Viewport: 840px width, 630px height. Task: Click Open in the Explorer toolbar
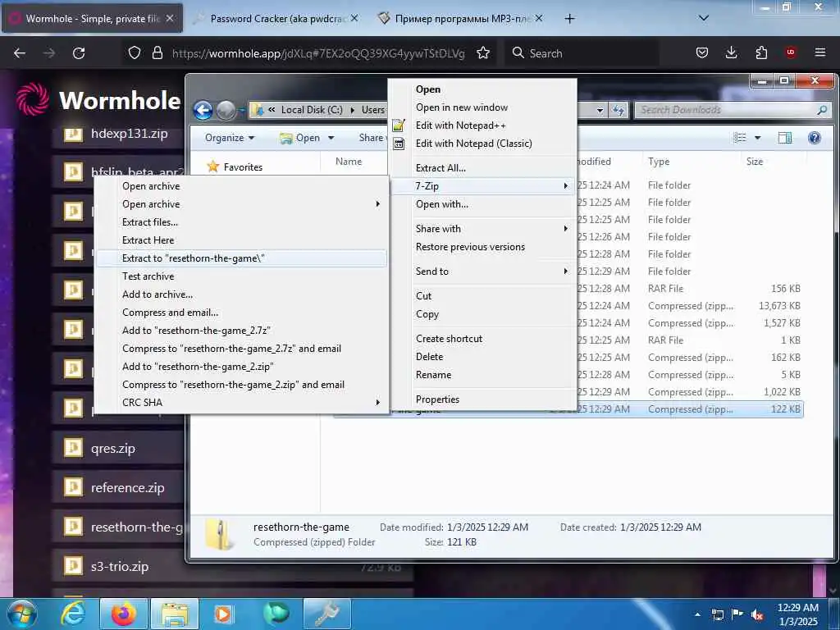(300, 138)
